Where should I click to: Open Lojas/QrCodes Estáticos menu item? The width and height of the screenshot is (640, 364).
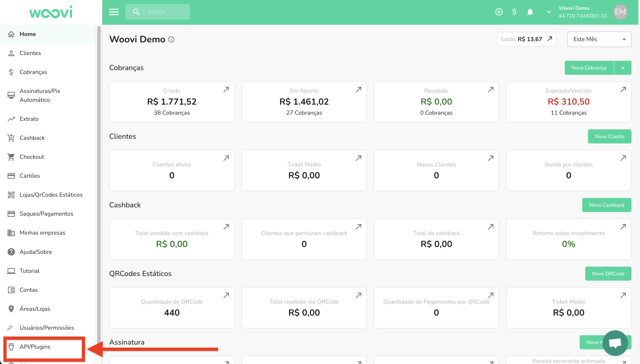click(x=51, y=195)
